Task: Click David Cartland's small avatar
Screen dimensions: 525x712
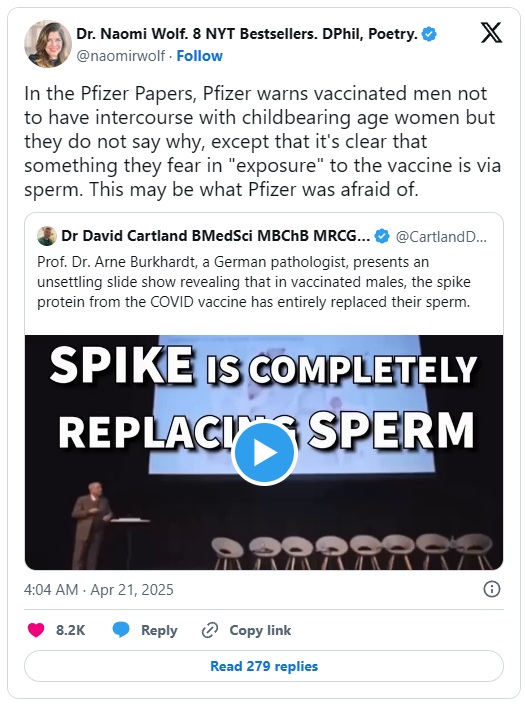Action: click(47, 236)
